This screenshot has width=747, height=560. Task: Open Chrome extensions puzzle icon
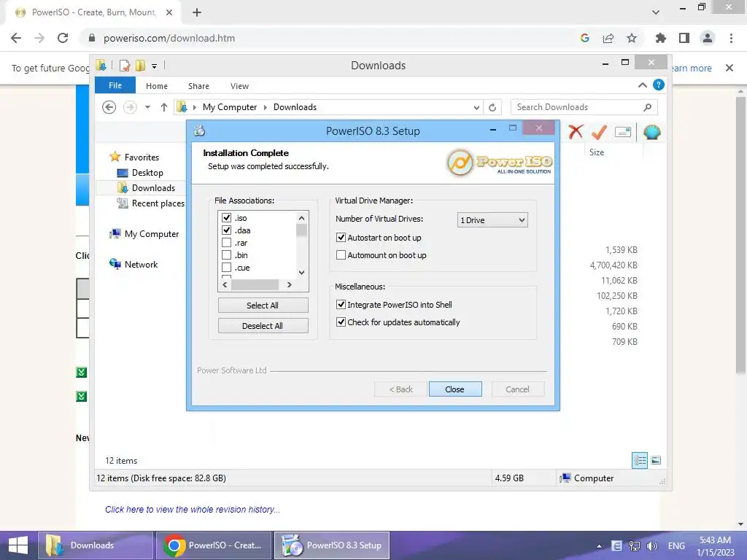661,38
